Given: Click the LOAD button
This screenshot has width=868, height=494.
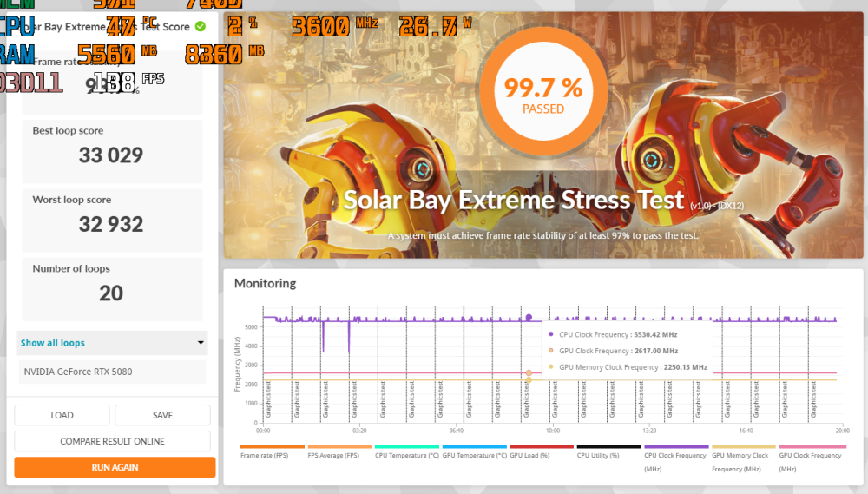Looking at the screenshot, I should click(62, 415).
